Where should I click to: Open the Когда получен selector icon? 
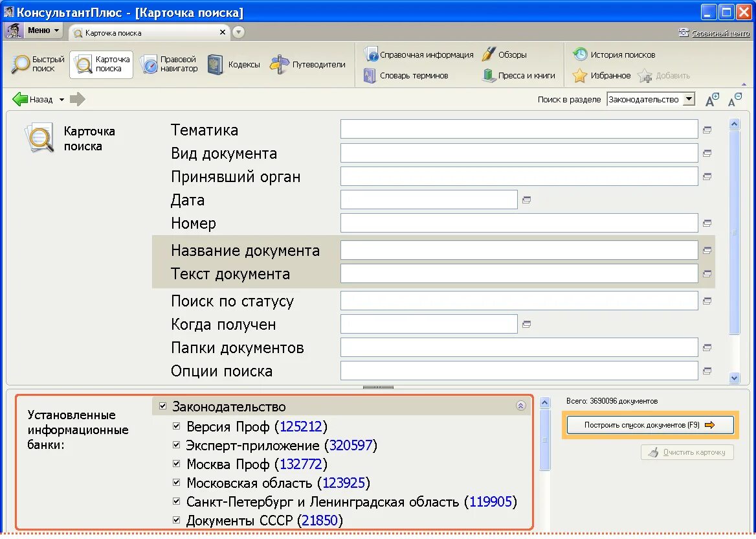click(526, 325)
